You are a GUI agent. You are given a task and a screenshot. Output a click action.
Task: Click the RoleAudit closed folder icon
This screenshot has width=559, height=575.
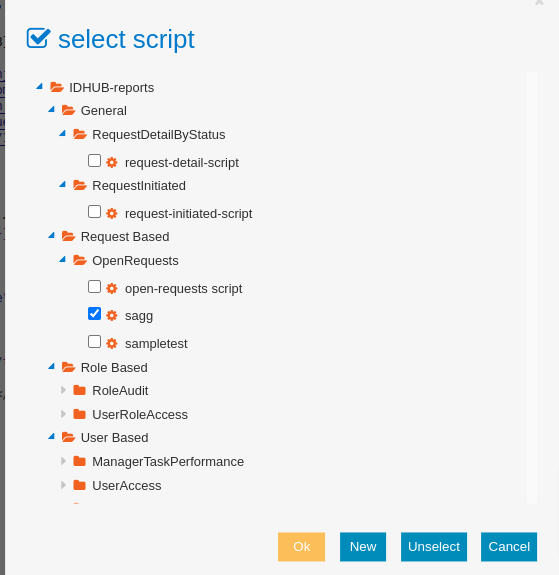[79, 390]
